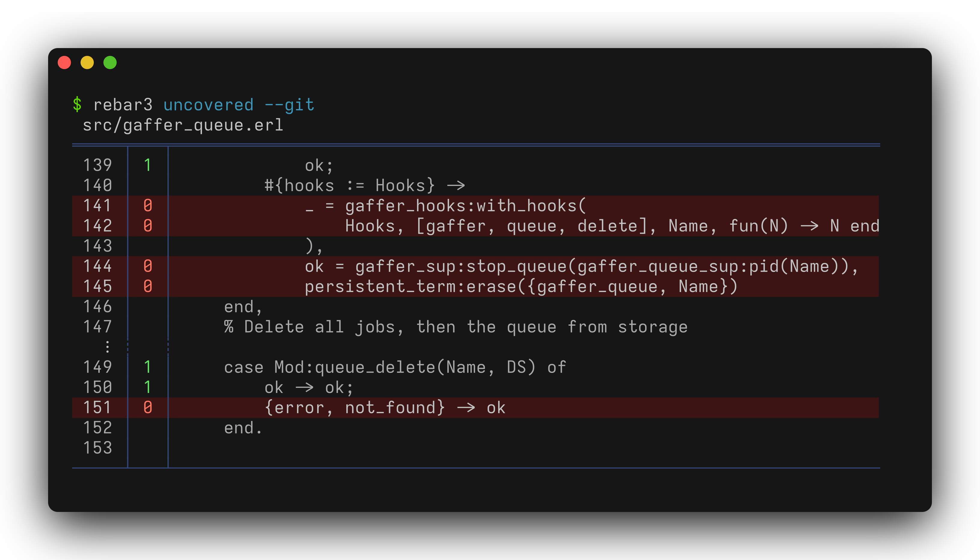
Task: Click the red zero count on line 151
Action: click(x=148, y=407)
